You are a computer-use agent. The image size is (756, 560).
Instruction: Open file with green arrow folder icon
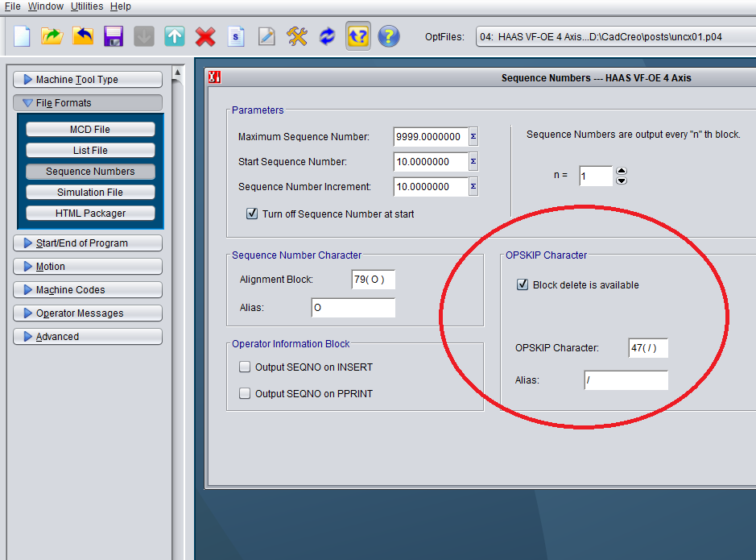pos(52,36)
